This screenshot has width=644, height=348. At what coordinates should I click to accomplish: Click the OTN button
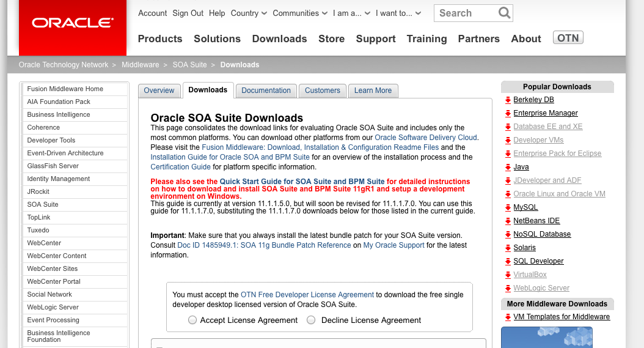[x=568, y=38]
